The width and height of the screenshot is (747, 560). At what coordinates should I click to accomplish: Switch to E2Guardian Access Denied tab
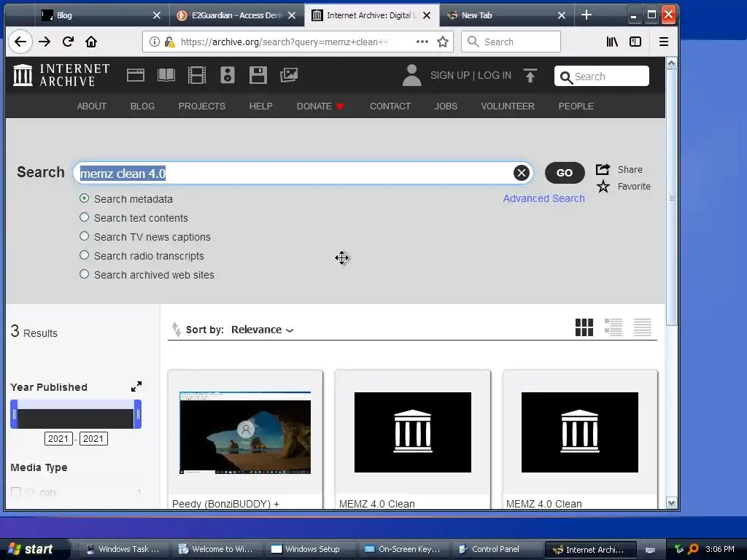[x=237, y=15]
